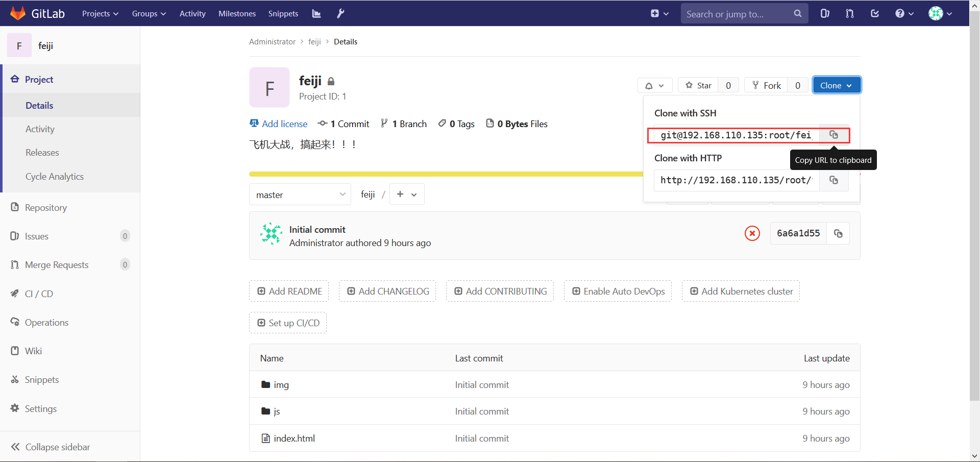Screen dimensions: 980x462
Task: Click Add README button
Action: (x=289, y=291)
